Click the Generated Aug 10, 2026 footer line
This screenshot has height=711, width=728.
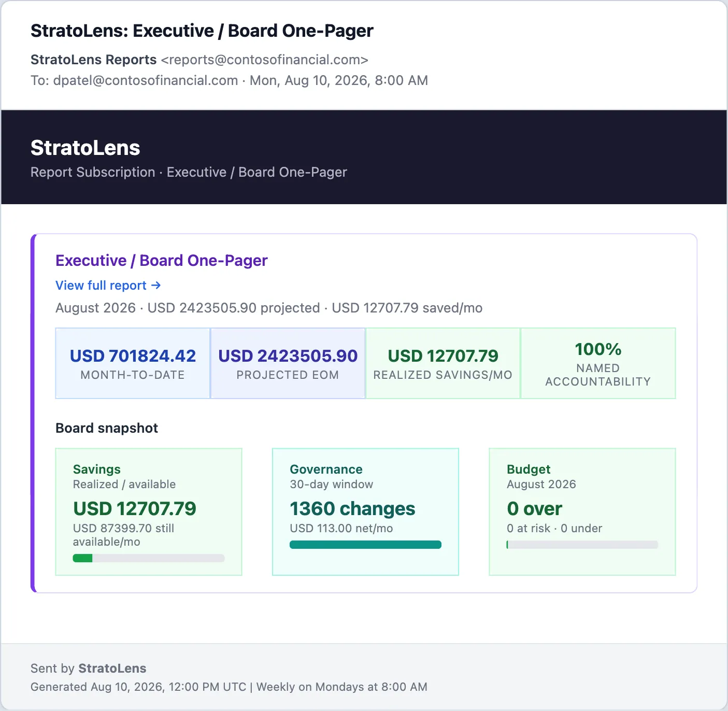coord(229,687)
